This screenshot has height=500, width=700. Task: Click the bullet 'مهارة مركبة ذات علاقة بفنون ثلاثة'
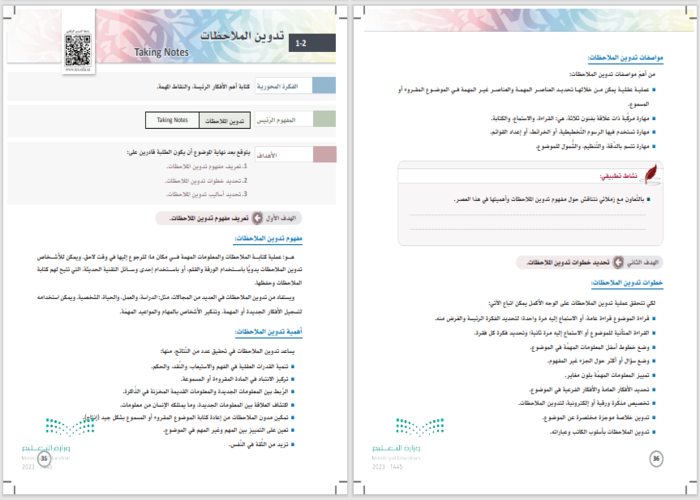[x=574, y=118]
